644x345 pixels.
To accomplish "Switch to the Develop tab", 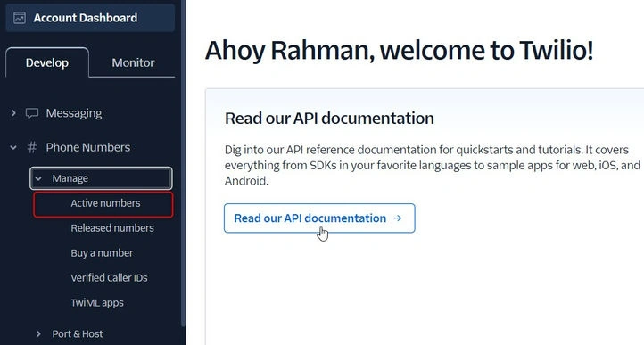I will point(46,62).
